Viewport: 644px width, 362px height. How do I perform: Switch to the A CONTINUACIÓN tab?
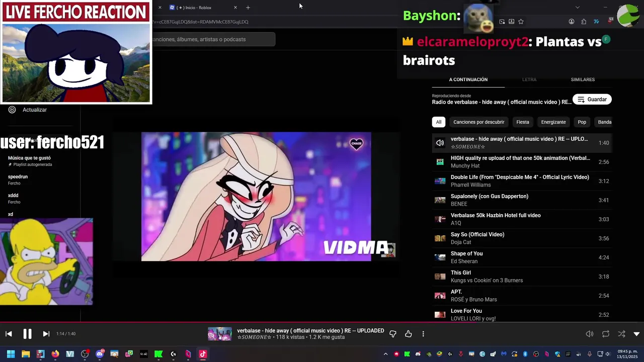point(468,79)
